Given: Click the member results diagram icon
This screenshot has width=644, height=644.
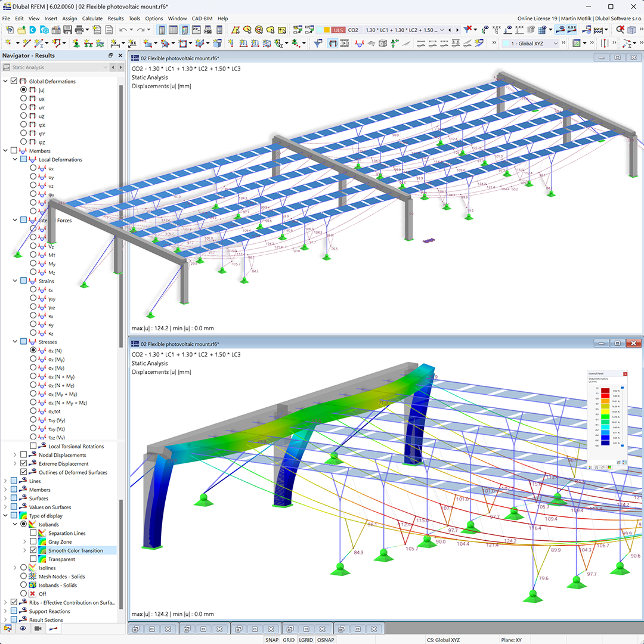Looking at the screenshot, I should (x=360, y=43).
